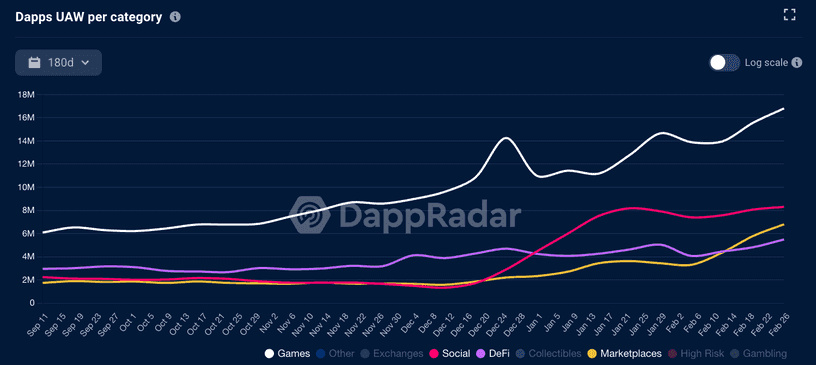Click the 2M y-axis label
Screen dimensions: 816x365
point(28,280)
